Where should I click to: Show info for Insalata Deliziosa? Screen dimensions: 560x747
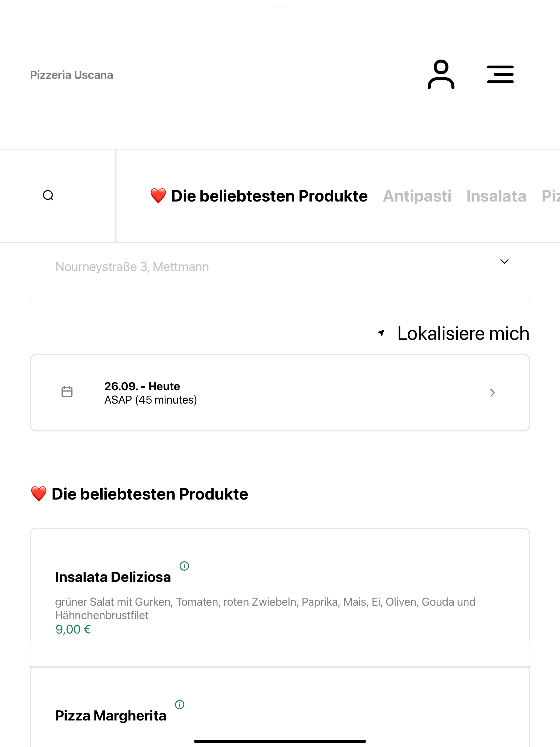pyautogui.click(x=184, y=566)
